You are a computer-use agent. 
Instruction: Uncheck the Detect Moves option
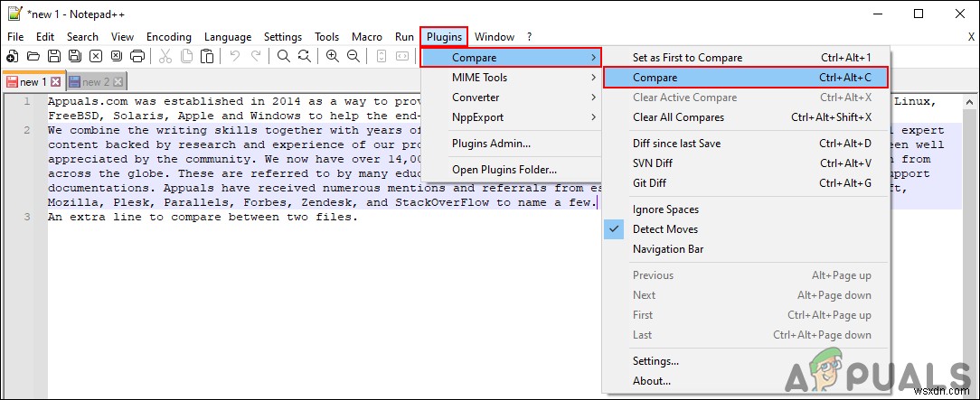pos(665,229)
